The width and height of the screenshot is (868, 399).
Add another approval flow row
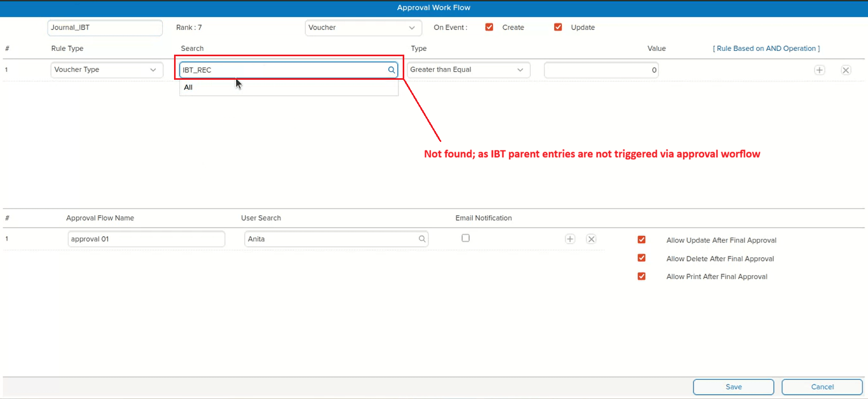pos(570,239)
